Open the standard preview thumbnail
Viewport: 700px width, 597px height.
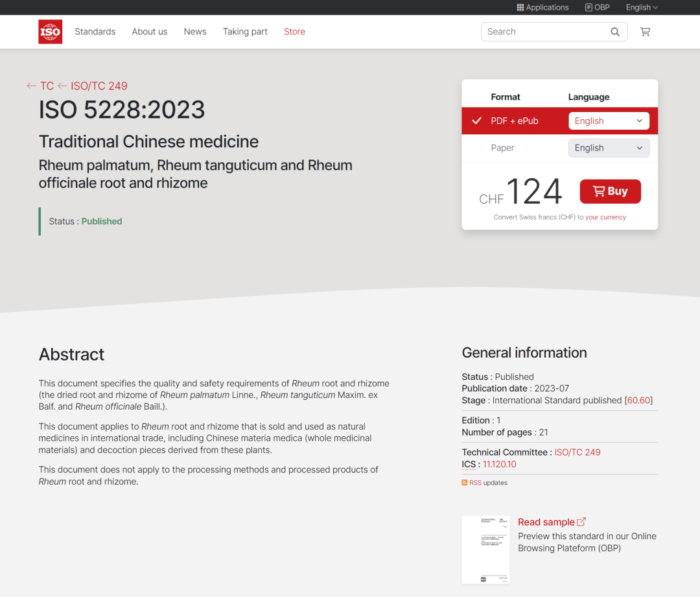point(485,550)
